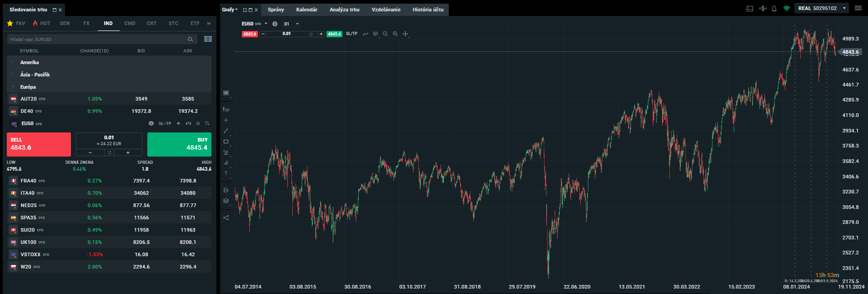
Task: Switch to the CMD watchlist tab
Action: pyautogui.click(x=130, y=23)
